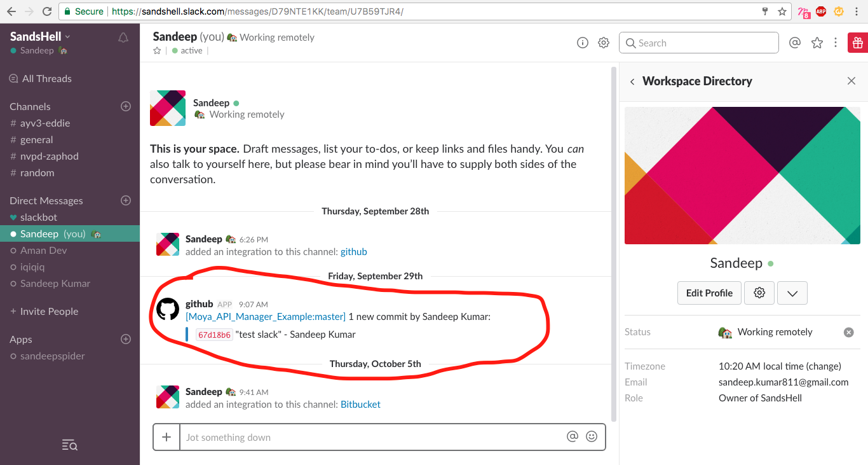This screenshot has height=465, width=868.
Task: Show starred items
Action: point(817,43)
